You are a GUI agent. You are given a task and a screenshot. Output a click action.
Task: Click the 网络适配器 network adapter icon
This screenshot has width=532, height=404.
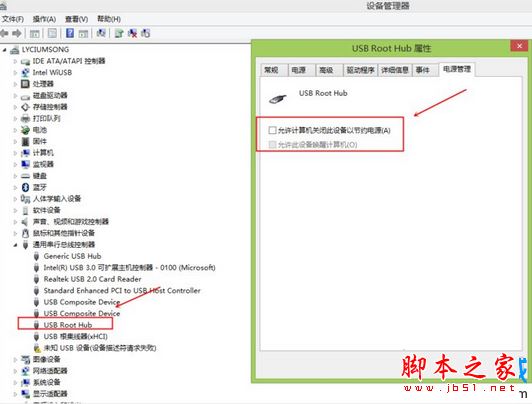tap(25, 371)
